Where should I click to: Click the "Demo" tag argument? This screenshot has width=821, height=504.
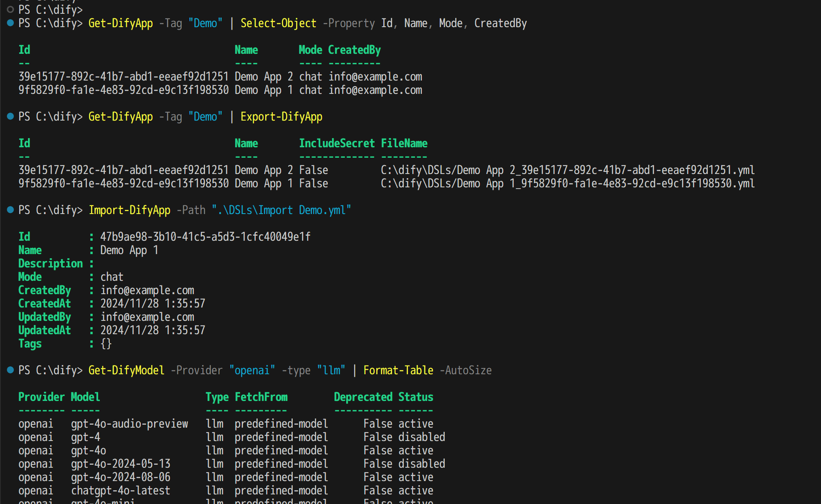click(205, 23)
